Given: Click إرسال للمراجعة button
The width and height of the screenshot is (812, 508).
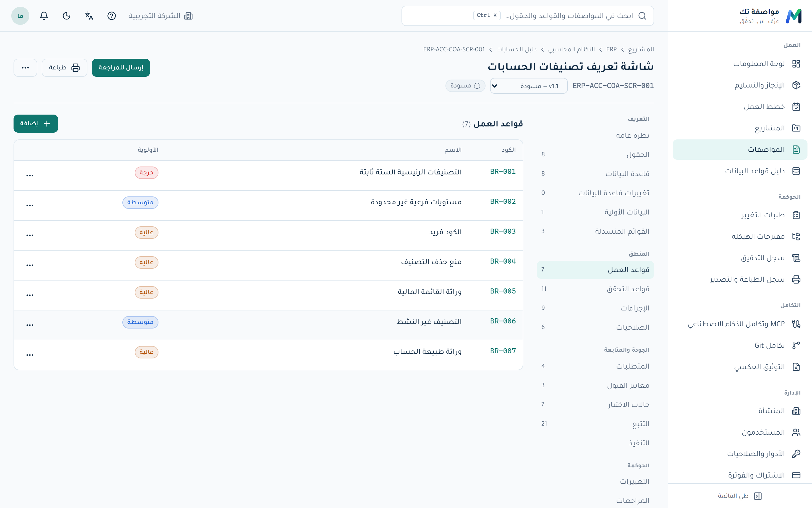Looking at the screenshot, I should click(121, 67).
